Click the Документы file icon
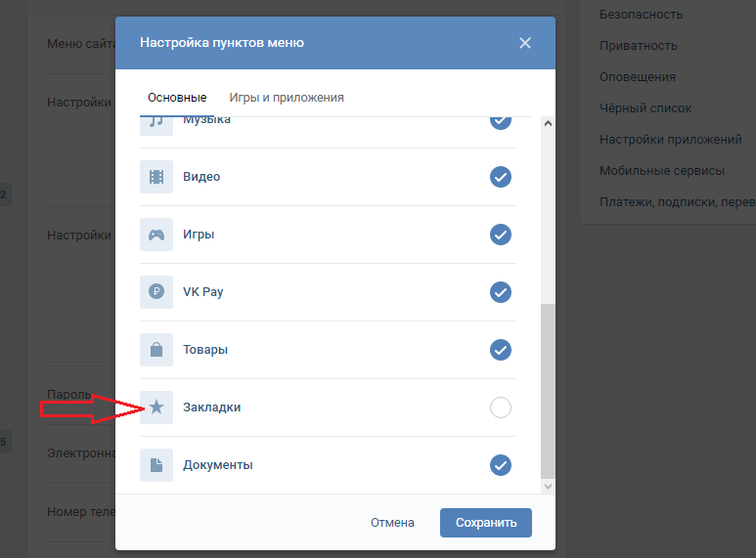Screen dimensions: 756x558 [156, 465]
